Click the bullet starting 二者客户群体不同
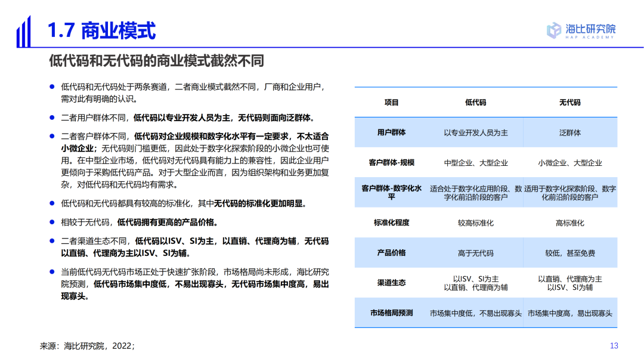The height and width of the screenshot is (362, 644). click(x=194, y=160)
